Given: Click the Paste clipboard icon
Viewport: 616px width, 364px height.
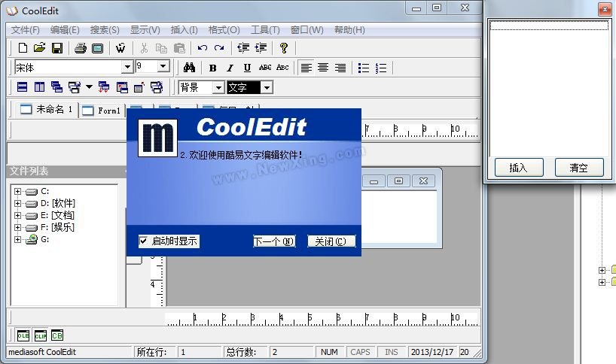Looking at the screenshot, I should [179, 48].
